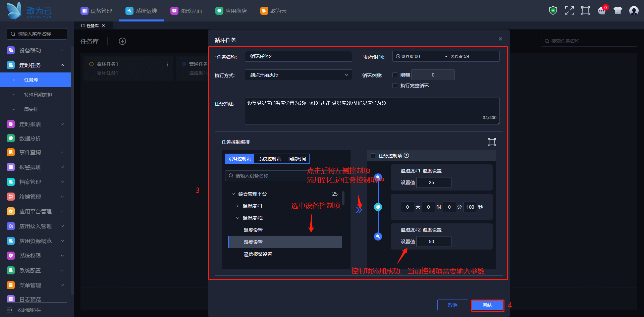The width and height of the screenshot is (644, 317).
Task: Click the 取消 button
Action: pos(452,305)
